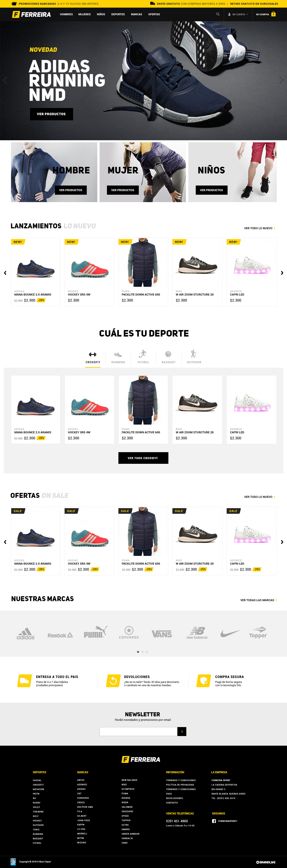Submit newsletter with yellow arrow button
287x868 pixels.
pyautogui.click(x=182, y=732)
